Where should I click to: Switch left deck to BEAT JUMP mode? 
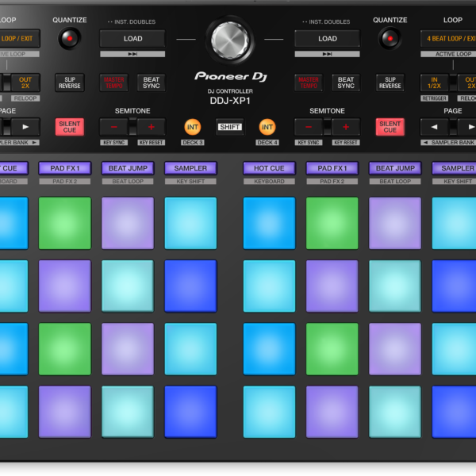128,168
